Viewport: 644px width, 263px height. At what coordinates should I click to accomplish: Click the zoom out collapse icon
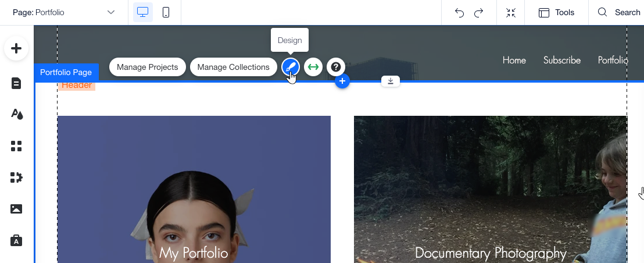point(510,13)
